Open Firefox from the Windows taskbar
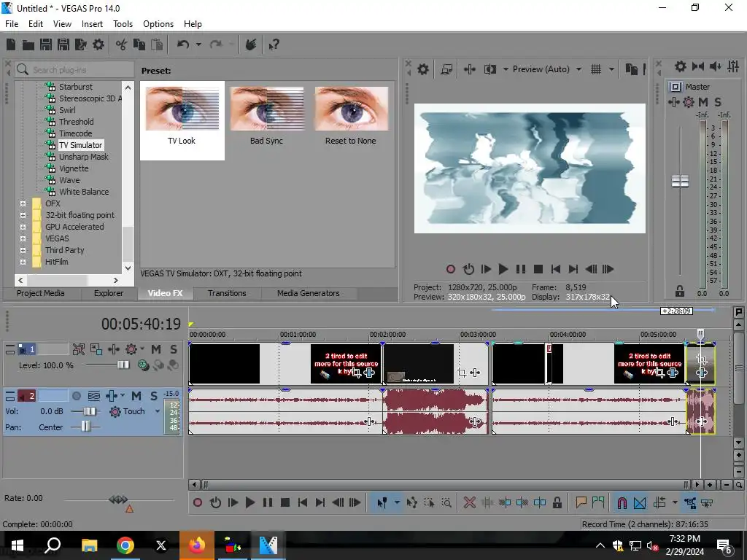This screenshot has width=747, height=560. click(x=197, y=545)
